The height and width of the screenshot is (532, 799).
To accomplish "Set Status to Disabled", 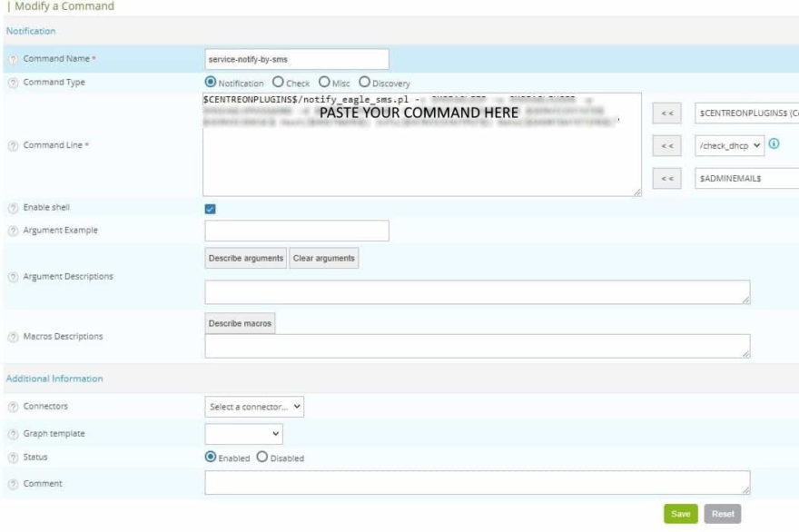I will tap(261, 457).
